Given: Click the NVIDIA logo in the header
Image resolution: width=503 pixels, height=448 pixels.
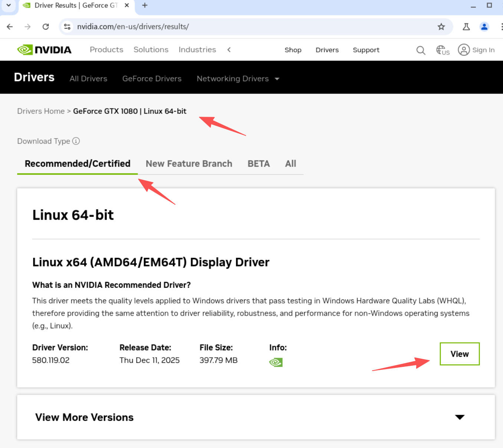Looking at the screenshot, I should (x=44, y=50).
